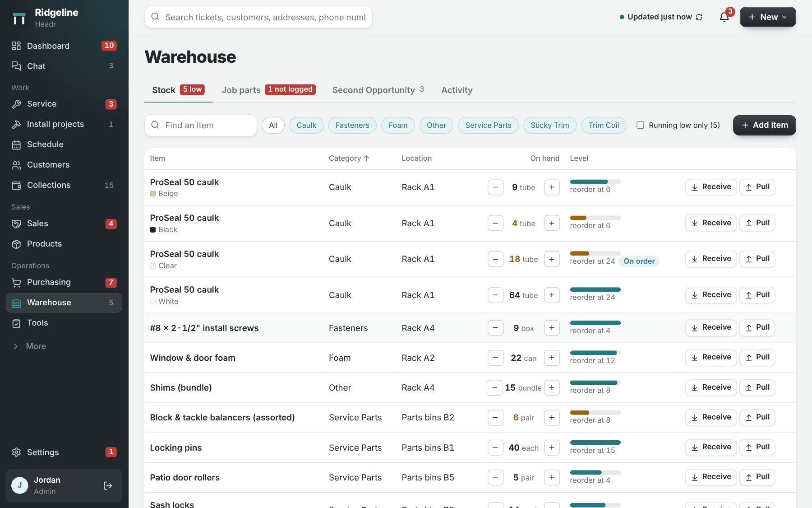
Task: Toggle Running low only checkbox
Action: point(640,125)
